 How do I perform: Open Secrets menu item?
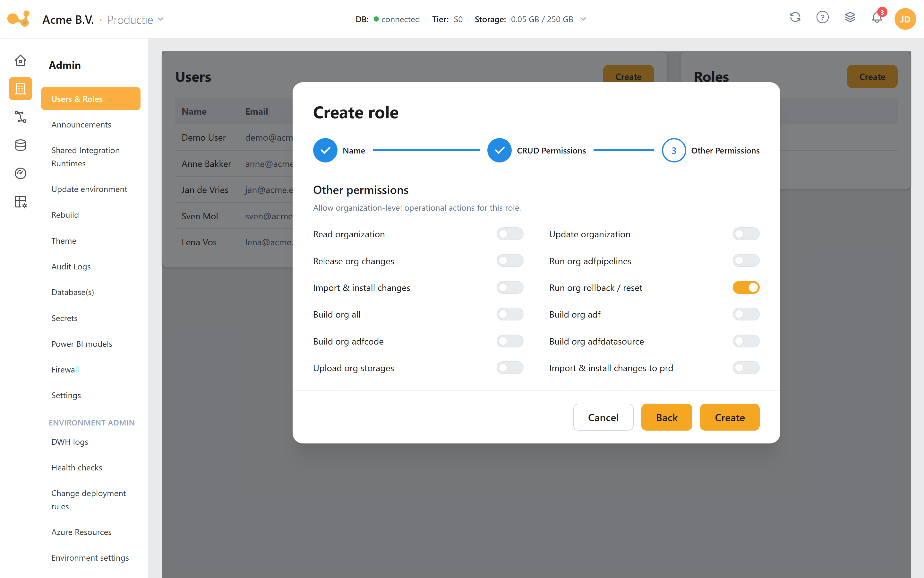pos(90,318)
